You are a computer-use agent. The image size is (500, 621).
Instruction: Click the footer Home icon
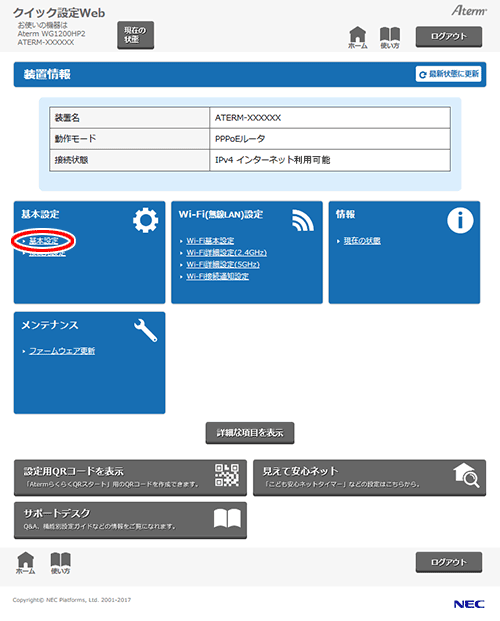tap(26, 563)
